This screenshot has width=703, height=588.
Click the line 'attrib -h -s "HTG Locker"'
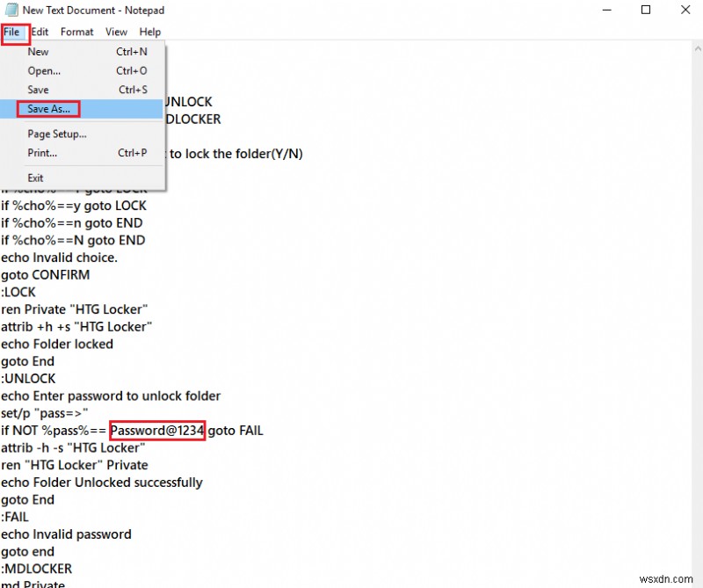pos(73,447)
